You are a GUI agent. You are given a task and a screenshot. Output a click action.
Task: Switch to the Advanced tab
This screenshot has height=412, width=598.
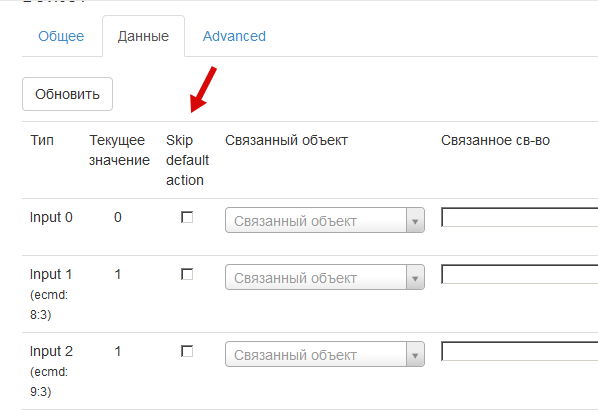pos(234,36)
